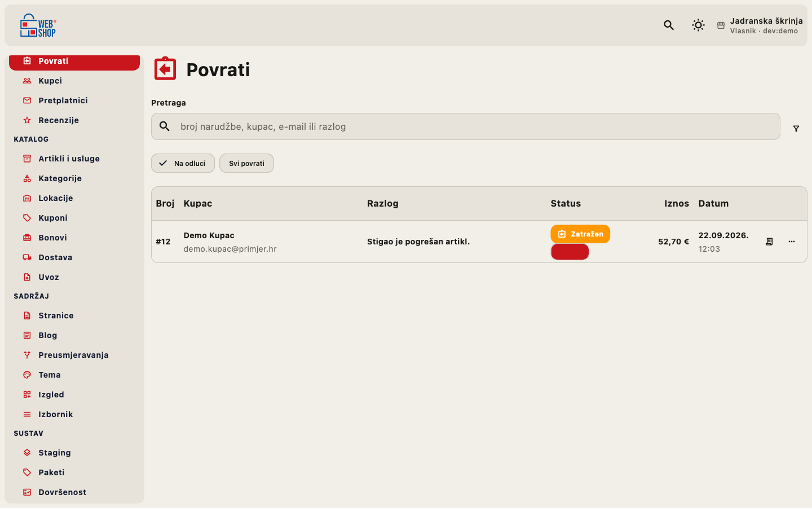Open Kategorije in the catalog menu
The image size is (812, 508).
point(74,178)
